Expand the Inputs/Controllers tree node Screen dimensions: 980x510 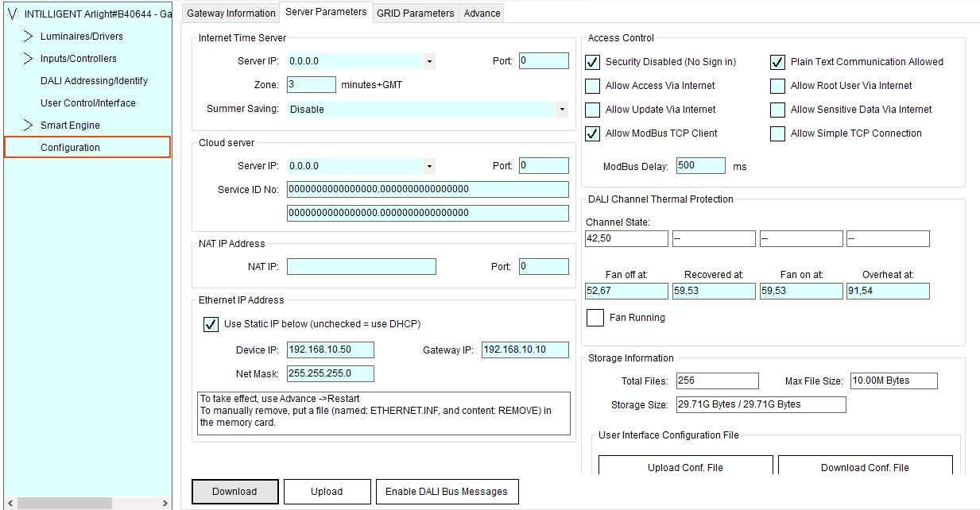28,59
